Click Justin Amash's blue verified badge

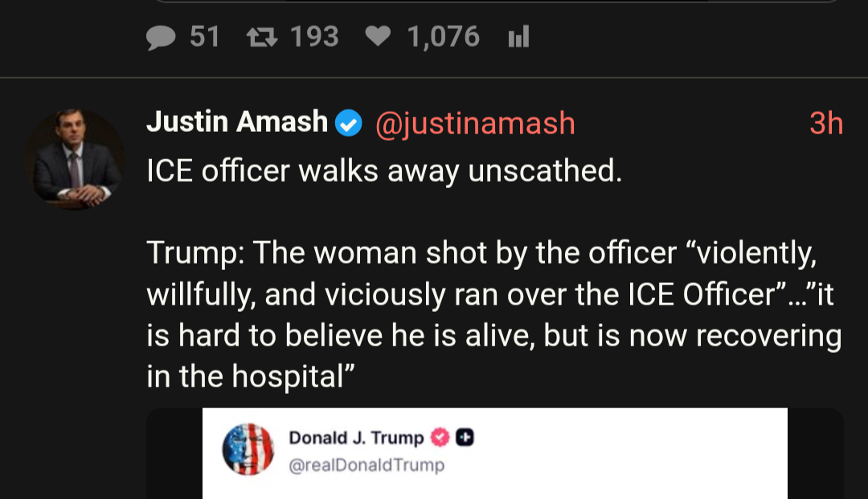[348, 124]
